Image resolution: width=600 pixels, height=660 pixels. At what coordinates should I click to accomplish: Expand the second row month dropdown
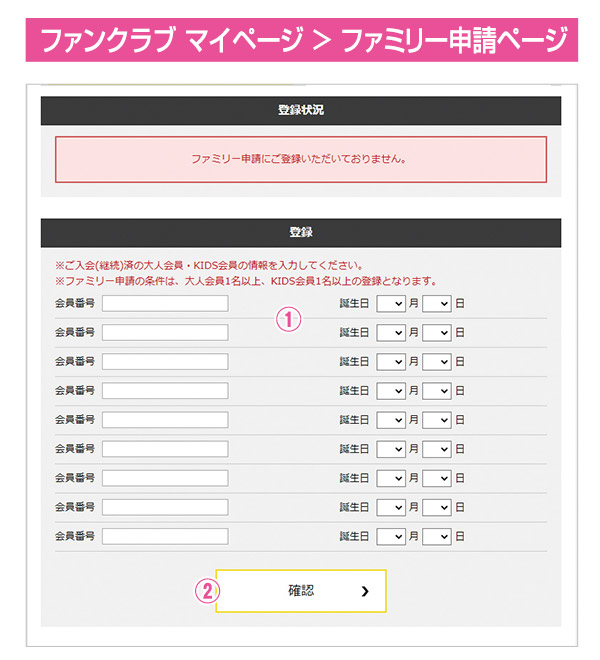(391, 332)
